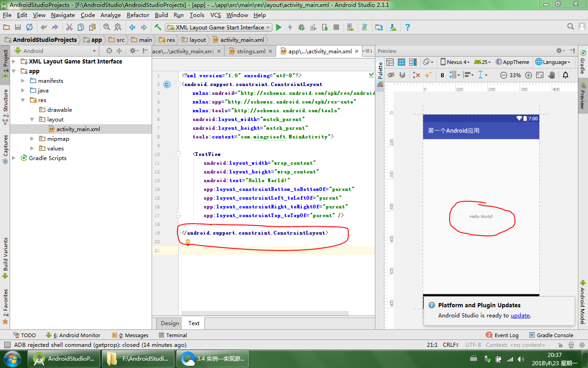Click the Search Everywhere magnifier
The image size is (588, 368).
coord(571,27)
